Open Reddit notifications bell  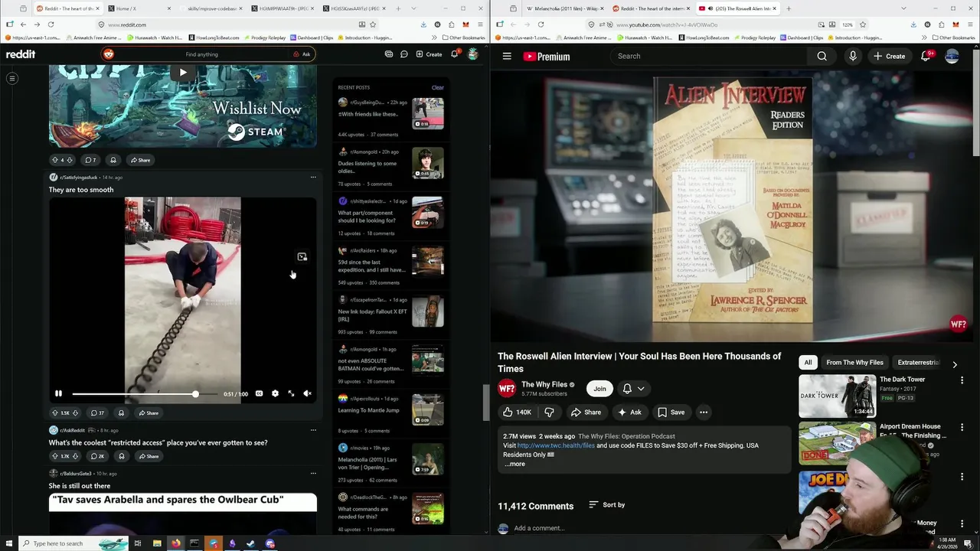coord(455,54)
